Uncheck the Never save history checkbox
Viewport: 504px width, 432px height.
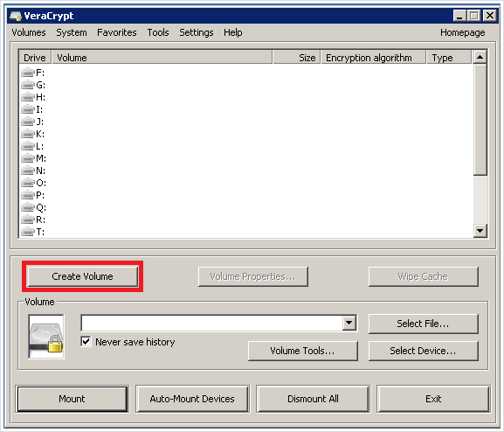point(86,342)
